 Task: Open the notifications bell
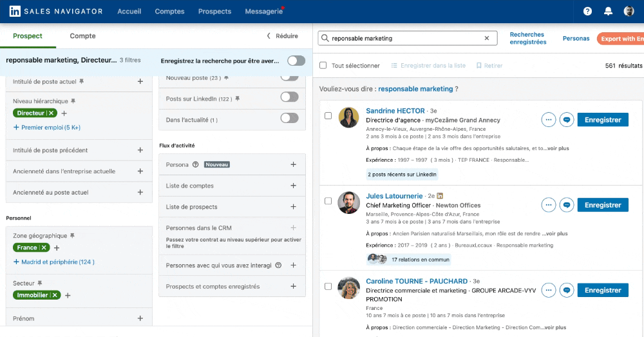(x=609, y=11)
